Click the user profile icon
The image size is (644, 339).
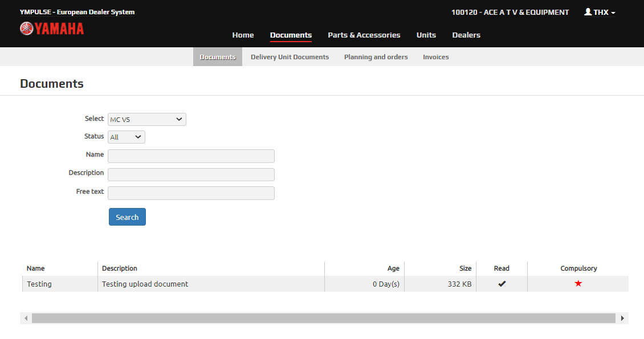point(588,12)
